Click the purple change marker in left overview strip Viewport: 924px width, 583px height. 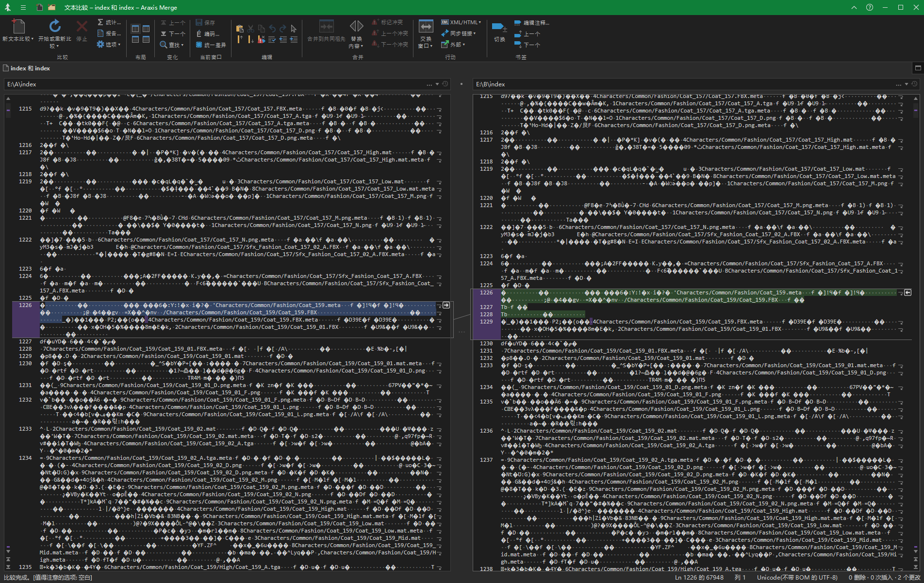8,110
